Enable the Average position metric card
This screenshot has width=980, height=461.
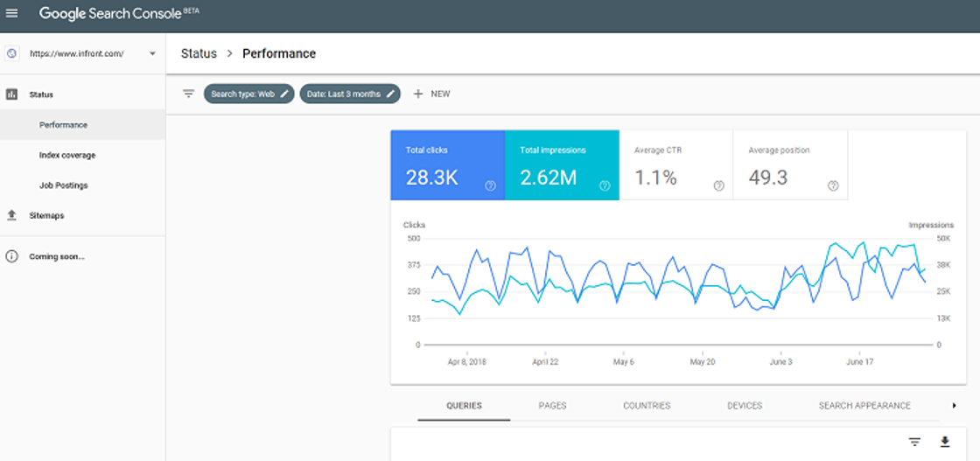click(x=790, y=165)
